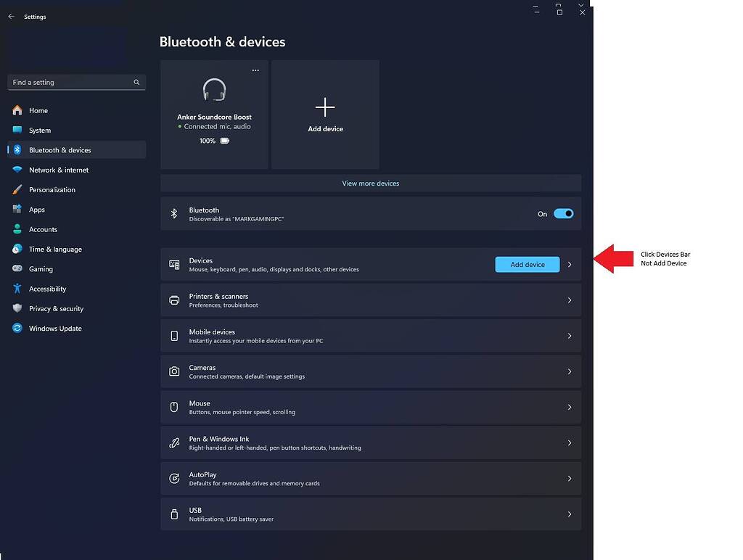The height and width of the screenshot is (560, 743).
Task: Select Network & internet in sidebar
Action: (x=77, y=170)
